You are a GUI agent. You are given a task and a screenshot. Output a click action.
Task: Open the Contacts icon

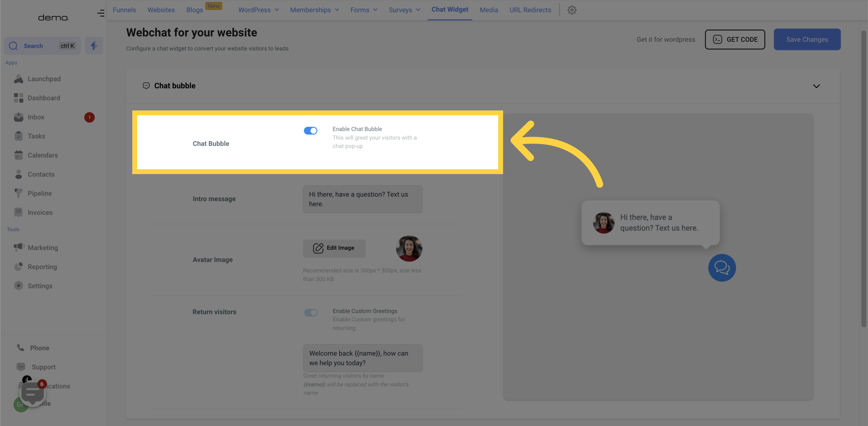click(x=19, y=174)
